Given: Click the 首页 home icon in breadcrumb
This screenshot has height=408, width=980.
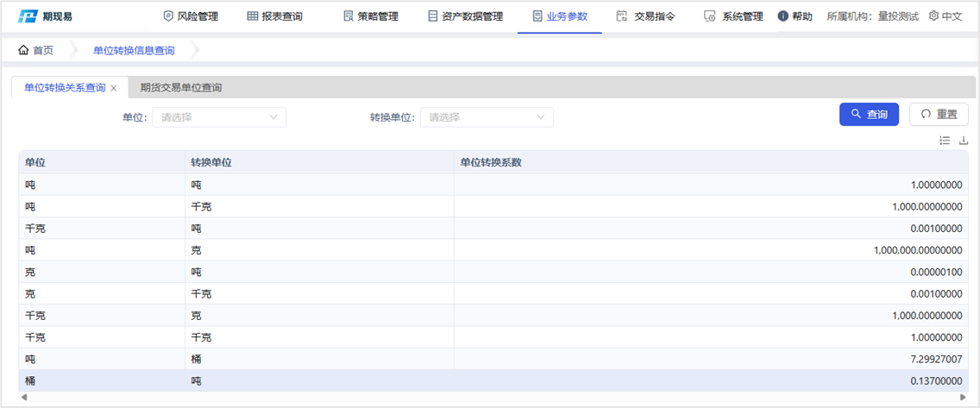Looking at the screenshot, I should tap(23, 51).
